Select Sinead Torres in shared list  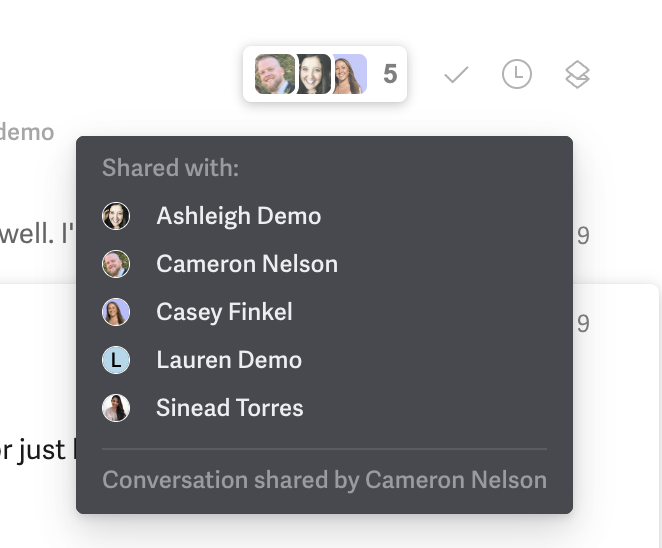[230, 408]
